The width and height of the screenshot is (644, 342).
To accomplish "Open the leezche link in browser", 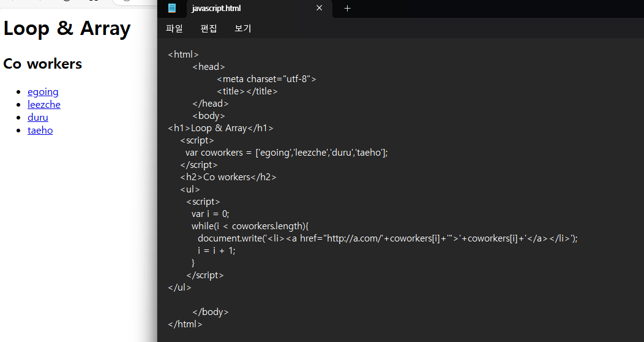I will (x=44, y=104).
